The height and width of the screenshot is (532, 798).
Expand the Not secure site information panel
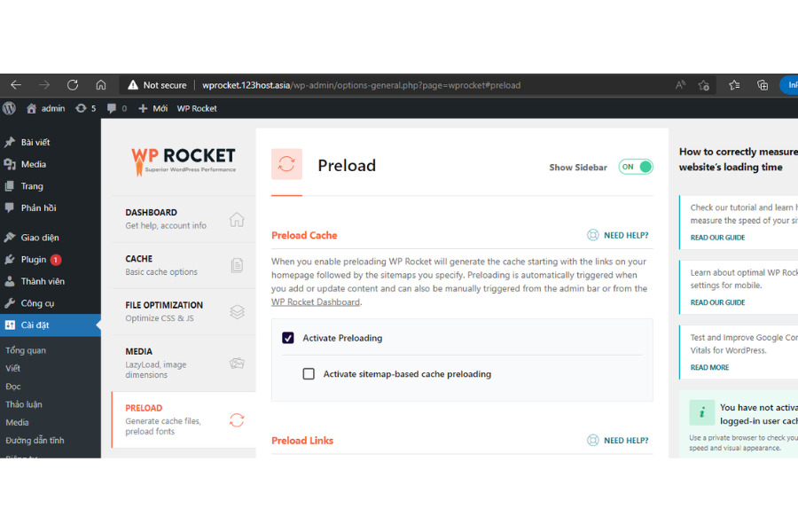157,85
